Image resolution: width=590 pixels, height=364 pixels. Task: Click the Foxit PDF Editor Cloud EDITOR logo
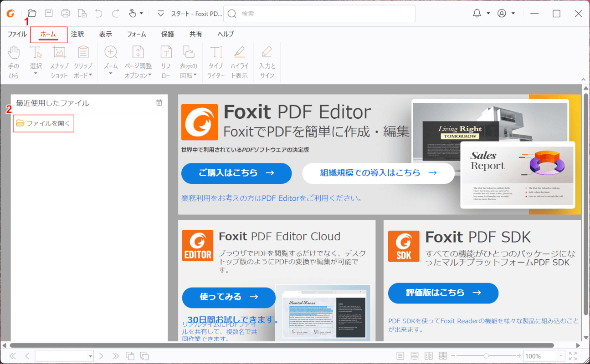coord(198,246)
